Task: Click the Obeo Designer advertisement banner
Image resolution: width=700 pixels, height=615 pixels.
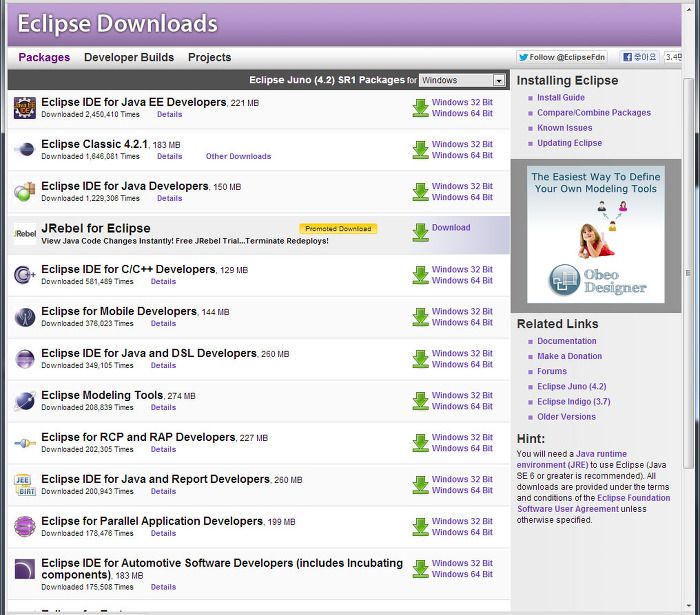Action: click(x=596, y=235)
